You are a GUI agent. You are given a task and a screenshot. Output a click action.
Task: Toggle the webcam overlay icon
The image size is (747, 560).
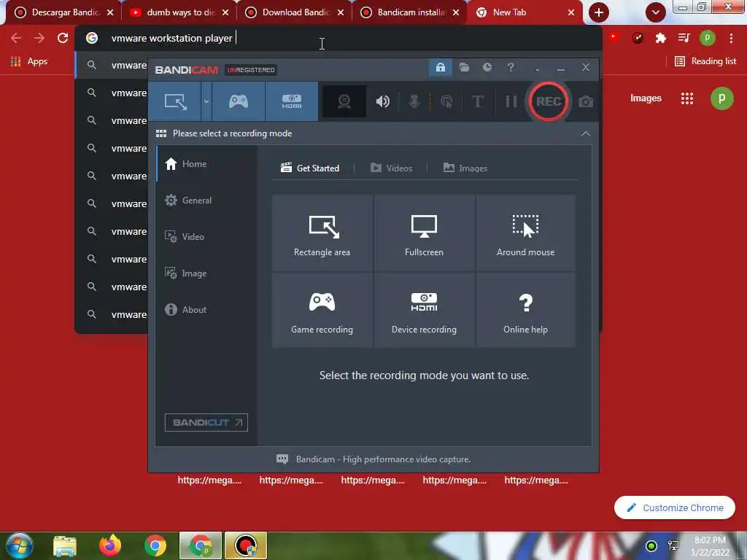(344, 101)
